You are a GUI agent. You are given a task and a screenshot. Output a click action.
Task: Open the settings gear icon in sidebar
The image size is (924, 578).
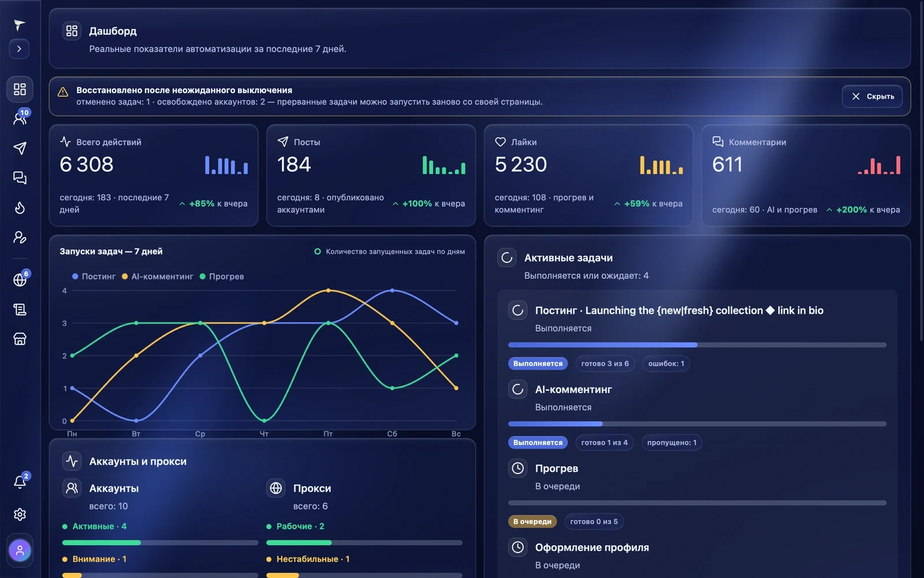click(x=20, y=514)
